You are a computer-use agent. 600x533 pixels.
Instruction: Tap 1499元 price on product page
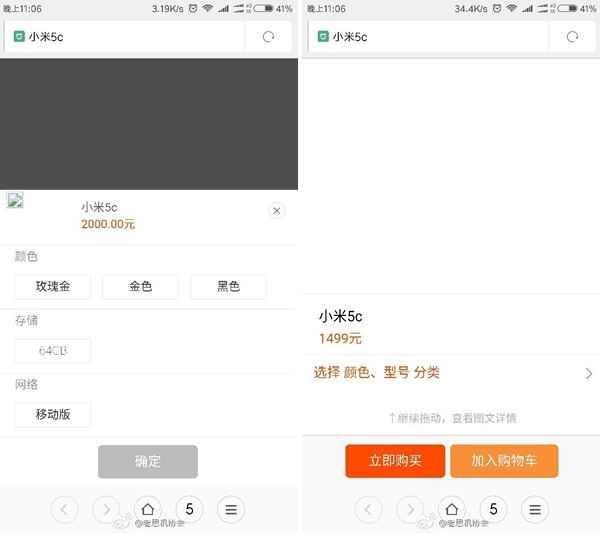pyautogui.click(x=340, y=339)
